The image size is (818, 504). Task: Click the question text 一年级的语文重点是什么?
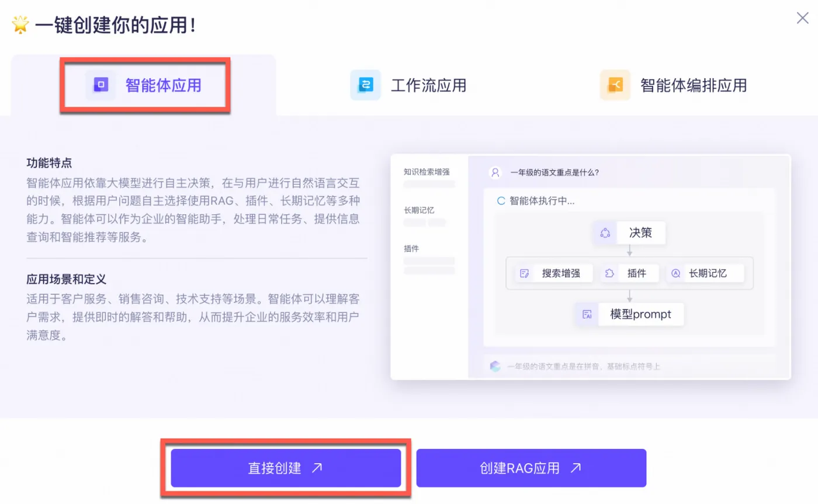click(554, 172)
